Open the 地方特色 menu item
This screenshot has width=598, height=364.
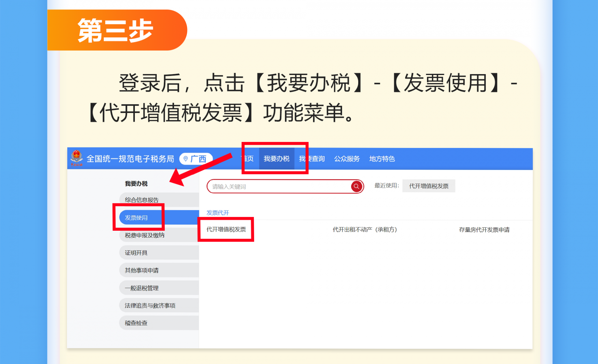point(382,159)
